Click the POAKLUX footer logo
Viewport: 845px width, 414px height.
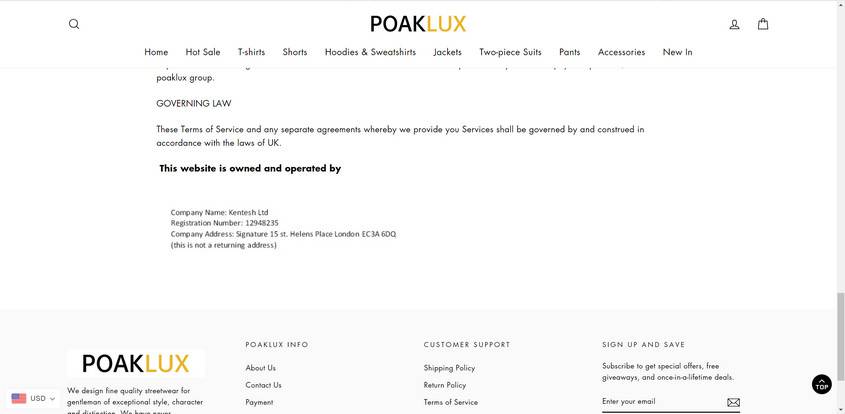(136, 363)
